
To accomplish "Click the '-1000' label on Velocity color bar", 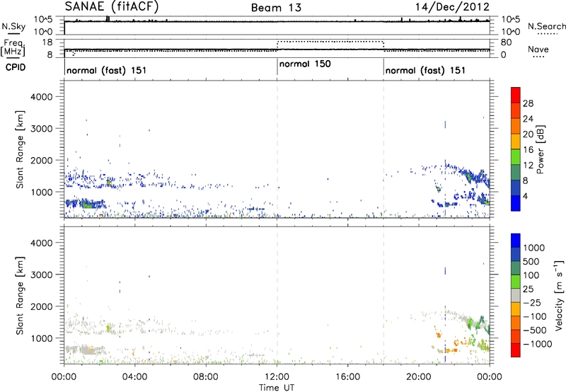I will point(538,344).
